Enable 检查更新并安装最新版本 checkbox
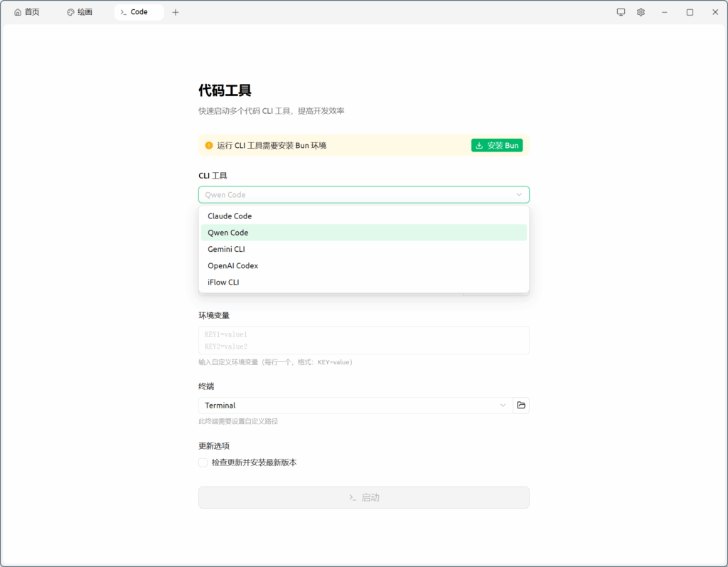728x567 pixels. pos(203,462)
